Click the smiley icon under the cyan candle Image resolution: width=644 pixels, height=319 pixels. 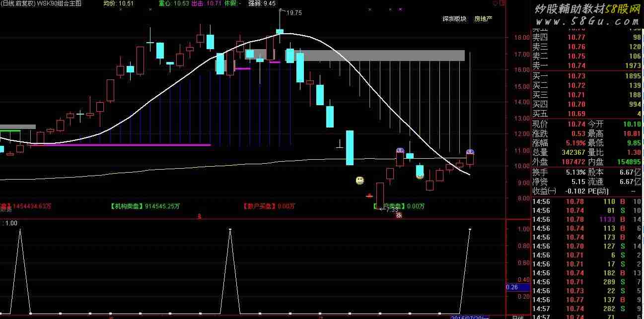pyautogui.click(x=420, y=175)
